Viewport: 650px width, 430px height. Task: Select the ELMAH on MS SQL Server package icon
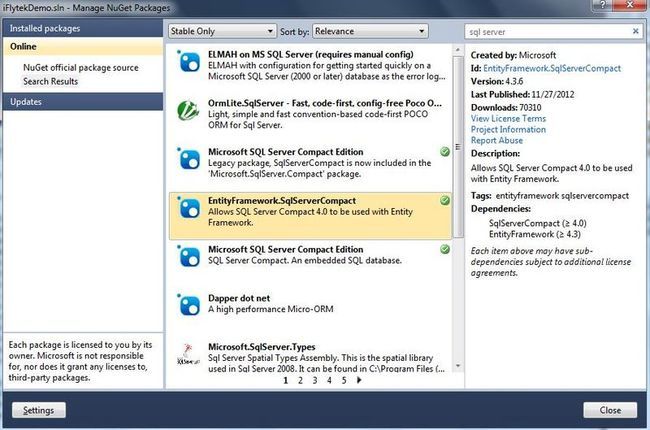click(189, 62)
